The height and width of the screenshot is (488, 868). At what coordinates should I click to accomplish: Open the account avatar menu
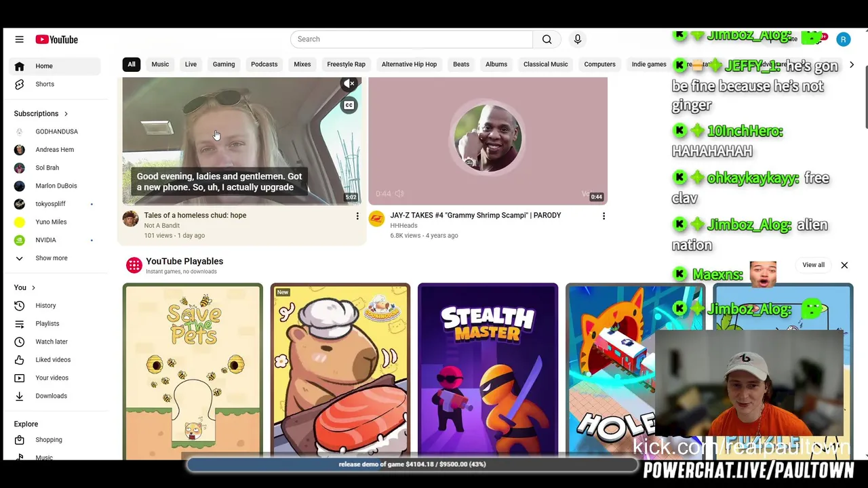[843, 39]
